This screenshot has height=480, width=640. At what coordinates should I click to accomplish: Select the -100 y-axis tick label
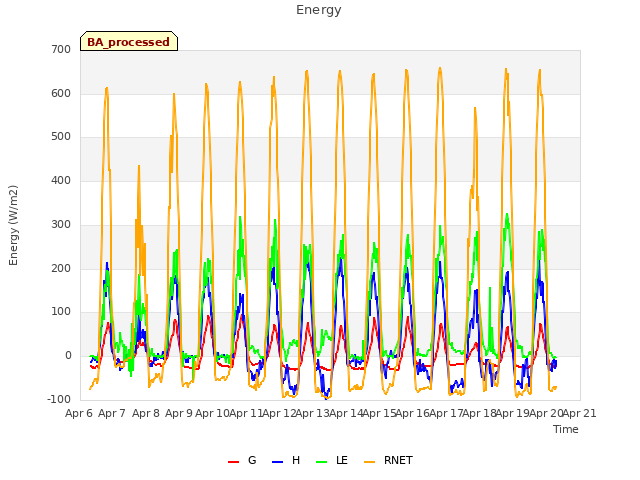(59, 399)
